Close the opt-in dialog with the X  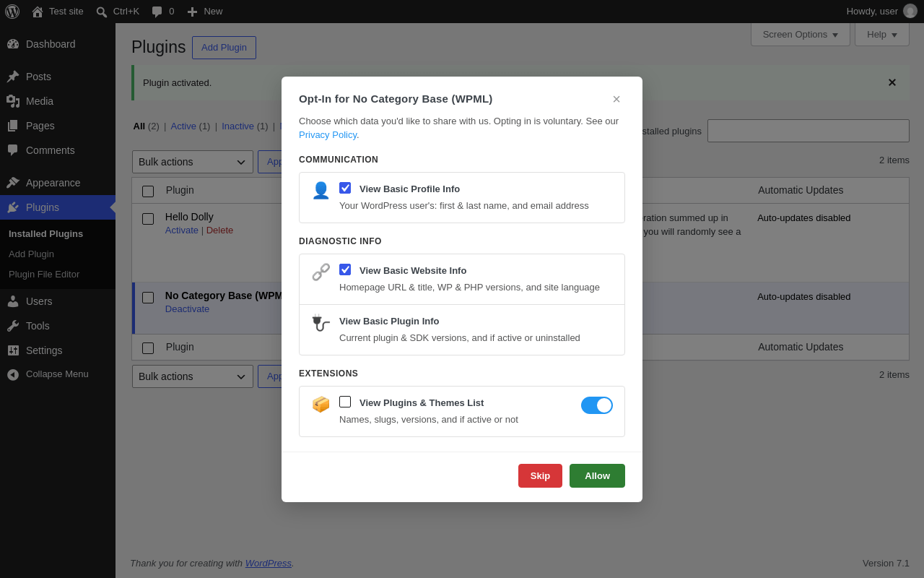[616, 99]
